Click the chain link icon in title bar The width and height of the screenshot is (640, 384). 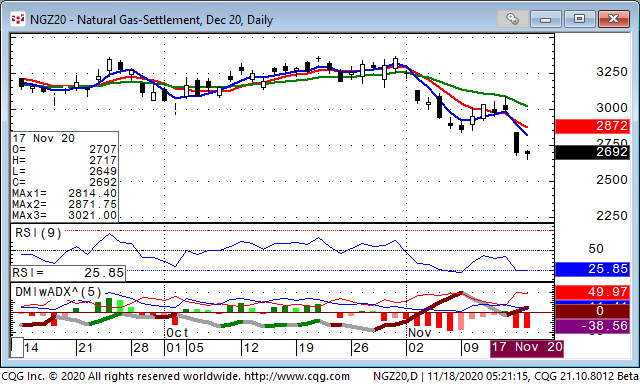(x=512, y=19)
